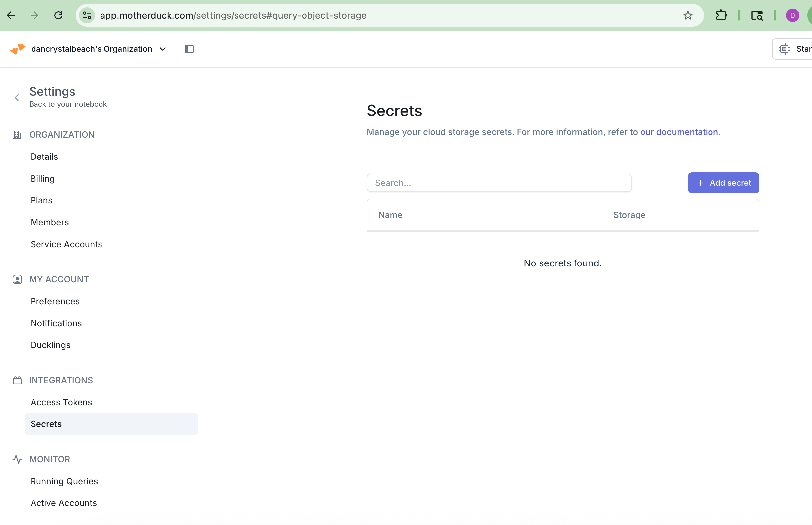Click the browser address bar URL
This screenshot has height=525, width=812.
click(233, 15)
